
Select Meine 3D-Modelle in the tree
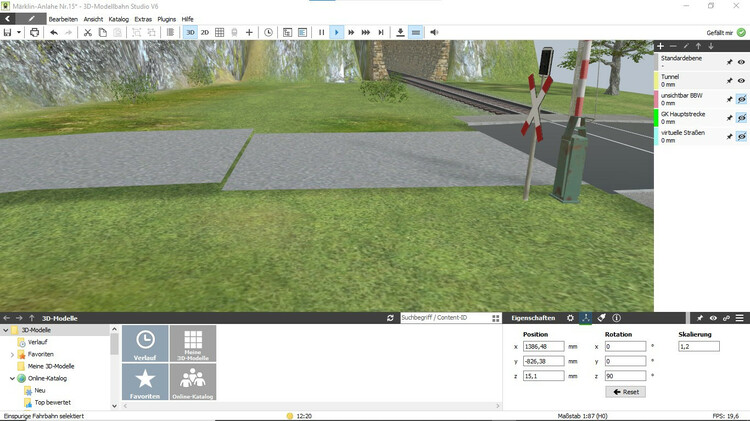coord(51,366)
